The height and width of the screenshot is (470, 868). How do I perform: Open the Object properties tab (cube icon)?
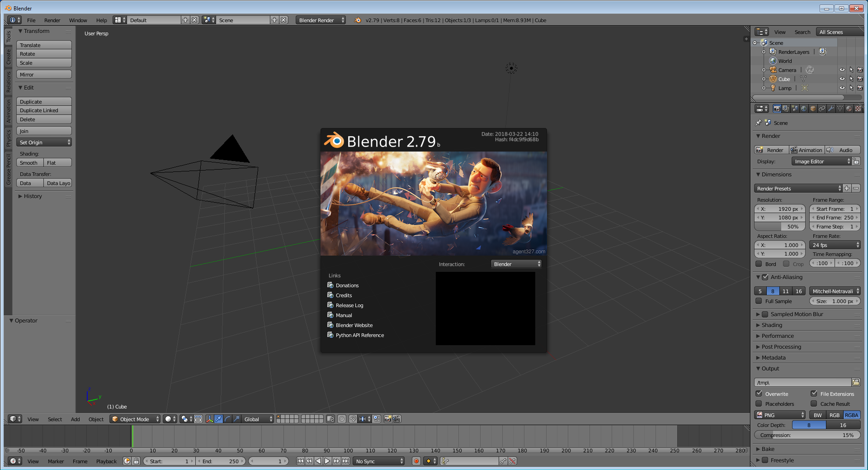point(813,109)
